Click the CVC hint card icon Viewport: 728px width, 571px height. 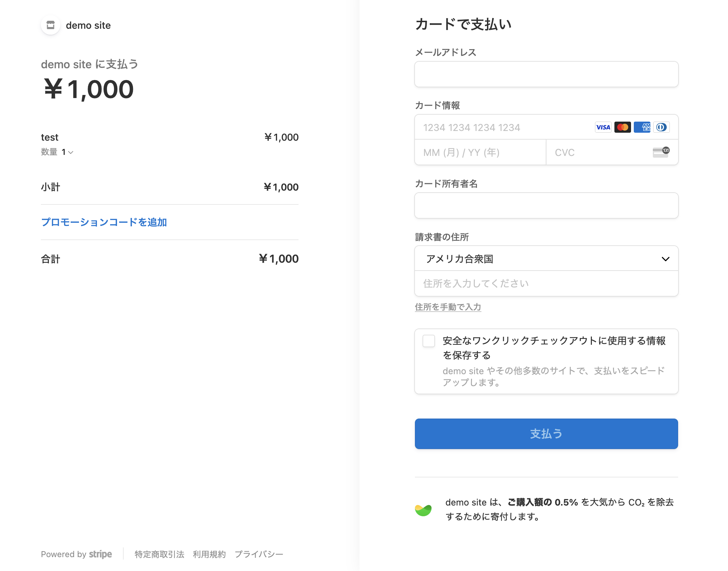660,152
